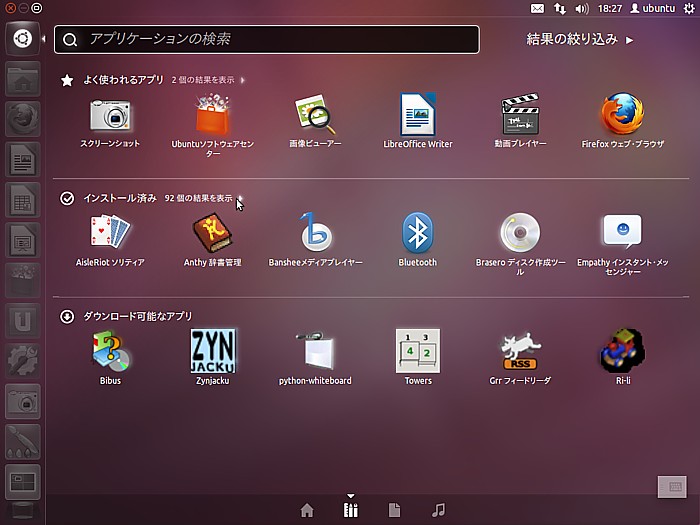
Task: Click the magnifier icon in search bar
Action: click(x=70, y=40)
